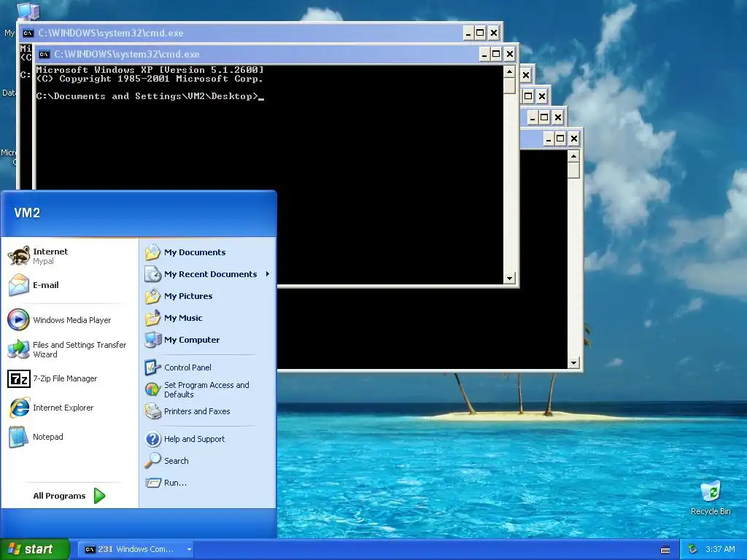Open on-screen keyboard icon in taskbar
The width and height of the screenshot is (747, 560).
coord(665,550)
